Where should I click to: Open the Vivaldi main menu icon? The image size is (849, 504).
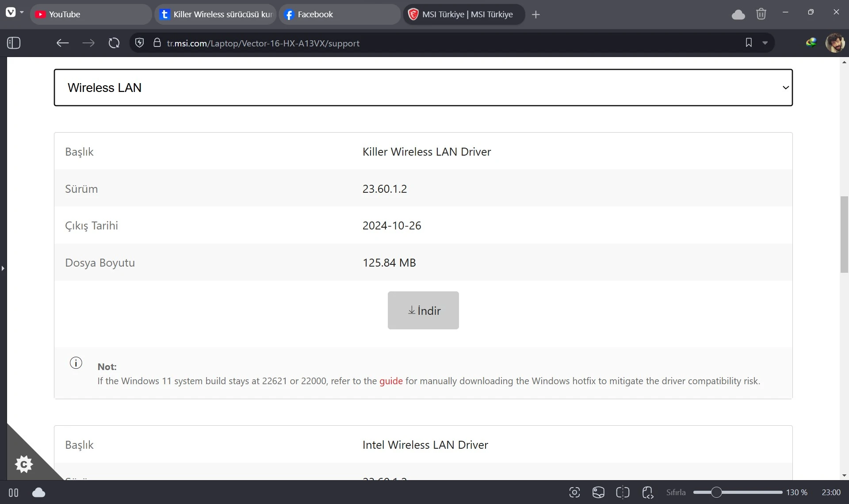point(11,12)
